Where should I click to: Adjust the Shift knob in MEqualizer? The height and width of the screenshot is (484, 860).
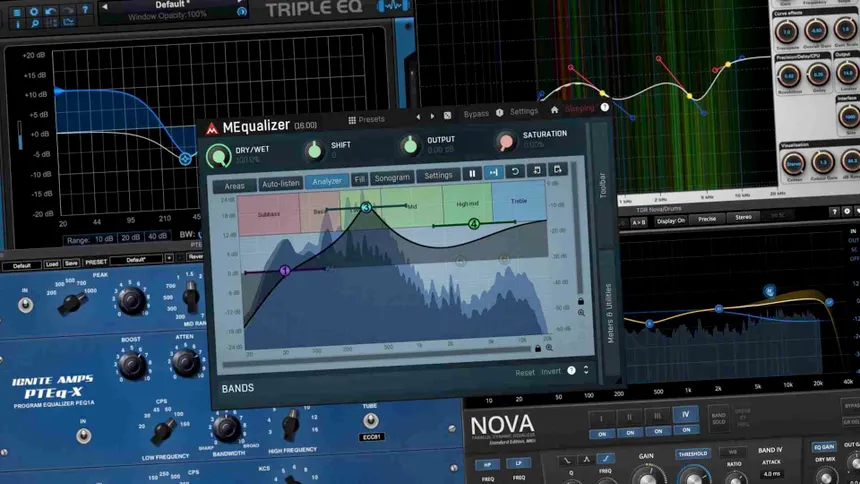pyautogui.click(x=314, y=150)
